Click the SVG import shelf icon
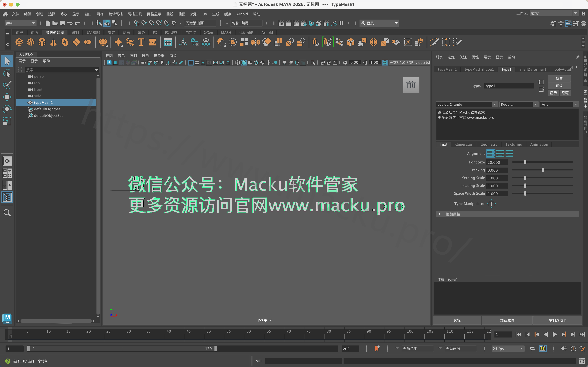The height and width of the screenshot is (367, 588). (x=152, y=42)
